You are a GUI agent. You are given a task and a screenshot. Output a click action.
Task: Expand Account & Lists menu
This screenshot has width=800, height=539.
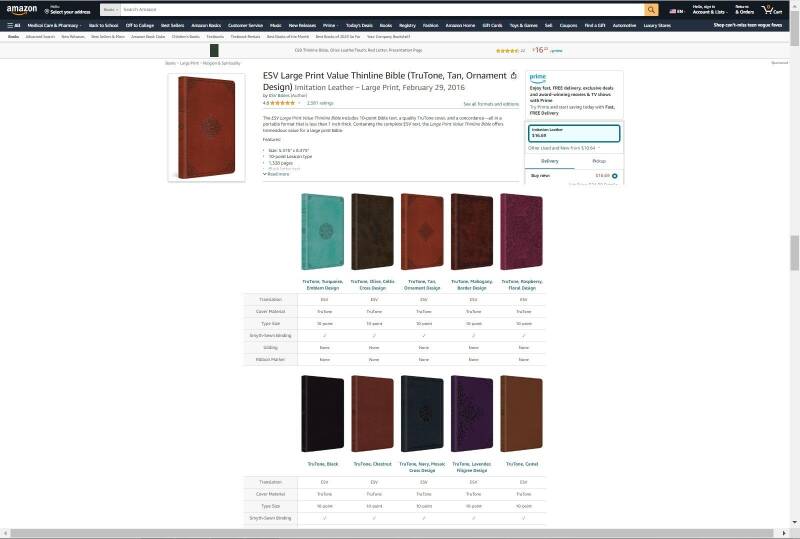[710, 10]
